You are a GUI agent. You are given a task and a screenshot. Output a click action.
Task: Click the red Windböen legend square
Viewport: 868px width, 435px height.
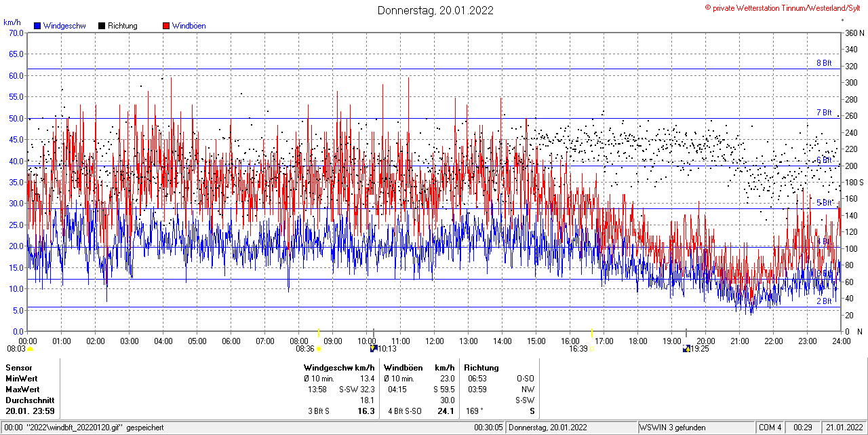pyautogui.click(x=166, y=26)
